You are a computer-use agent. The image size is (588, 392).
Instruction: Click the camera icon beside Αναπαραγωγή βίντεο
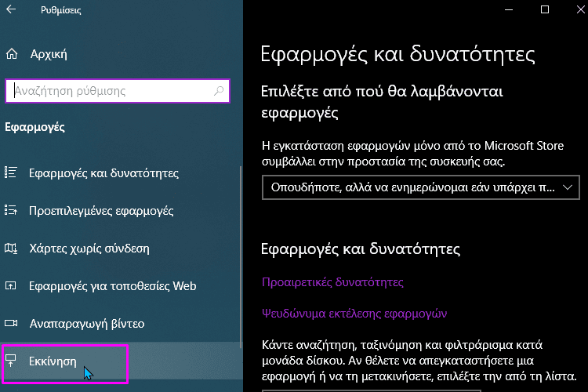10,323
